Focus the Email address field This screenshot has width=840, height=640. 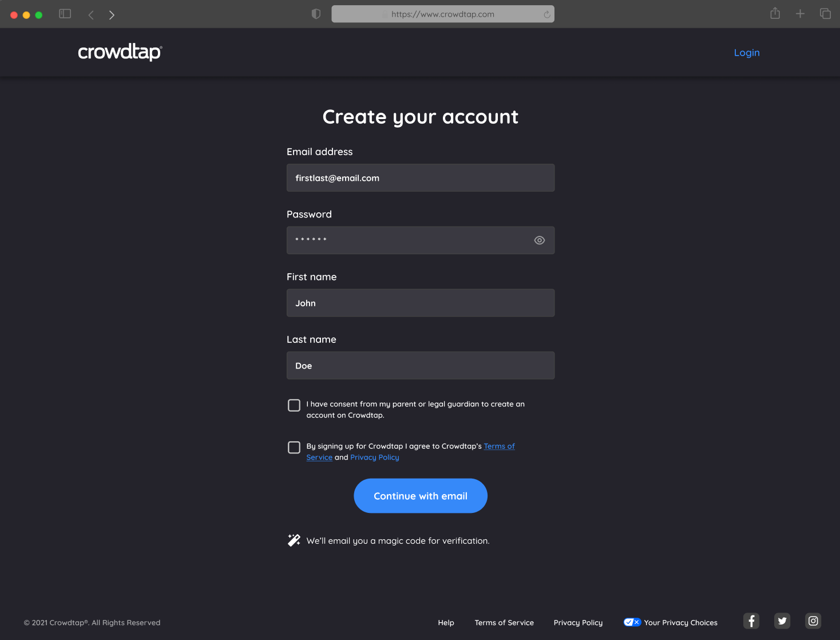point(421,178)
